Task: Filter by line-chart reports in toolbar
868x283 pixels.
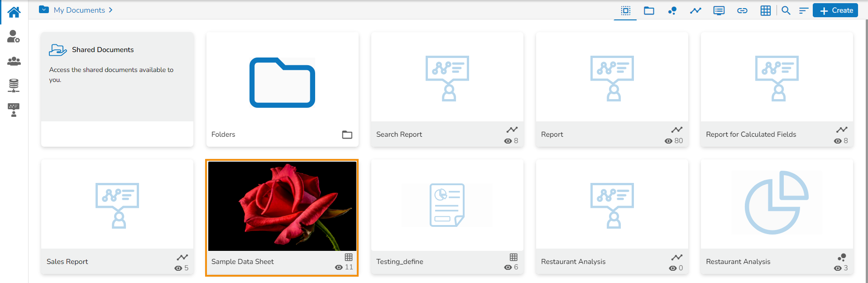Action: tap(695, 10)
